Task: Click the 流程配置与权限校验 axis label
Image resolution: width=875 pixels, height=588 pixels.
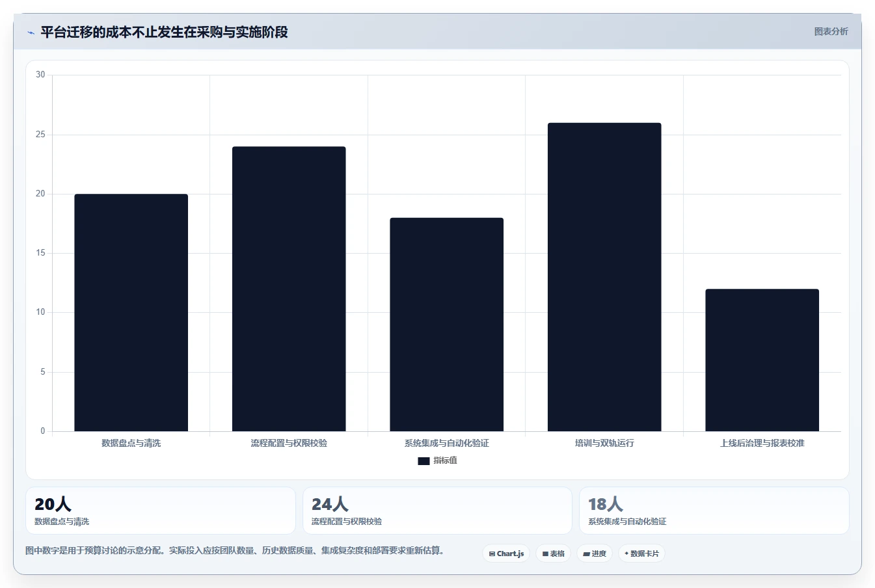Action: (x=289, y=443)
